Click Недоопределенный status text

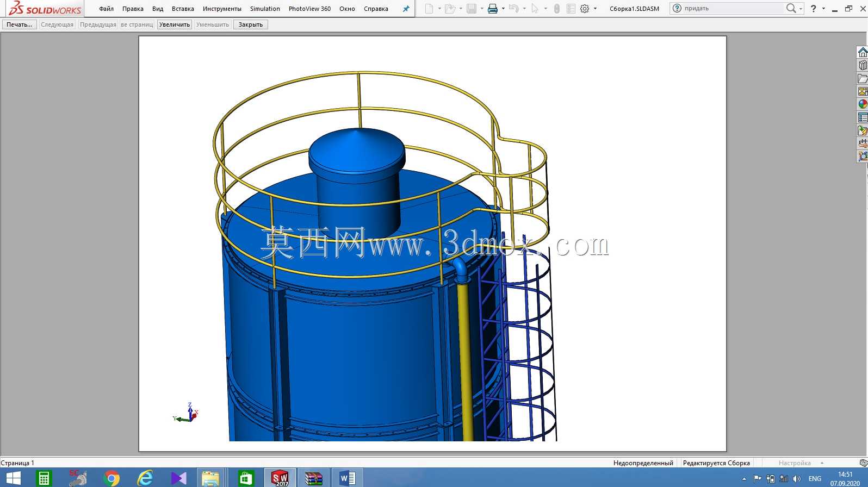(643, 463)
